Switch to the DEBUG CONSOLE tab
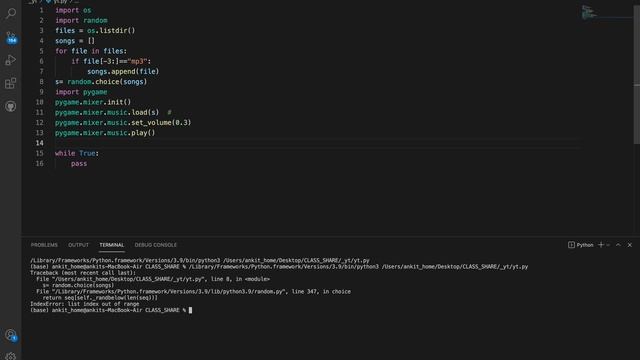This screenshot has height=360, width=640. click(156, 245)
